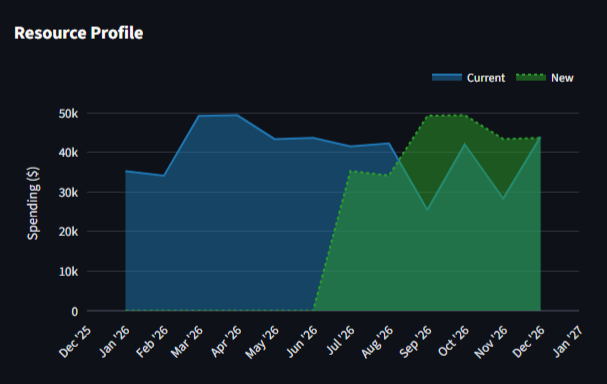Click the New dashed line peak at Sep '26
The width and height of the screenshot is (607, 384).
[x=427, y=116]
